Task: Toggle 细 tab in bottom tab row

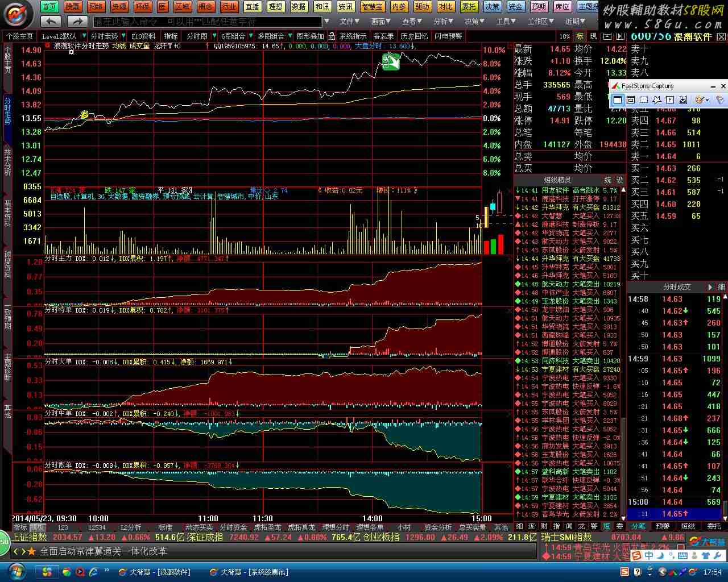Action: tap(519, 527)
